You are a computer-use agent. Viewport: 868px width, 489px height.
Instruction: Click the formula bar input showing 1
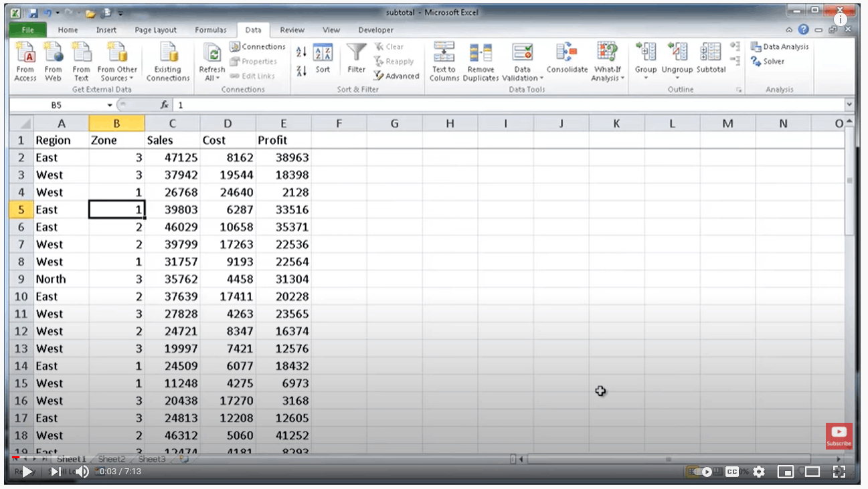[509, 105]
